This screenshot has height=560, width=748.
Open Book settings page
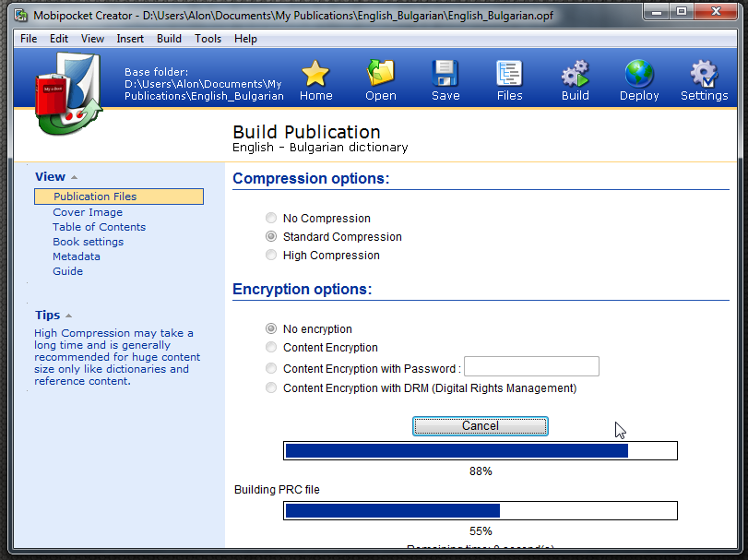(x=89, y=242)
